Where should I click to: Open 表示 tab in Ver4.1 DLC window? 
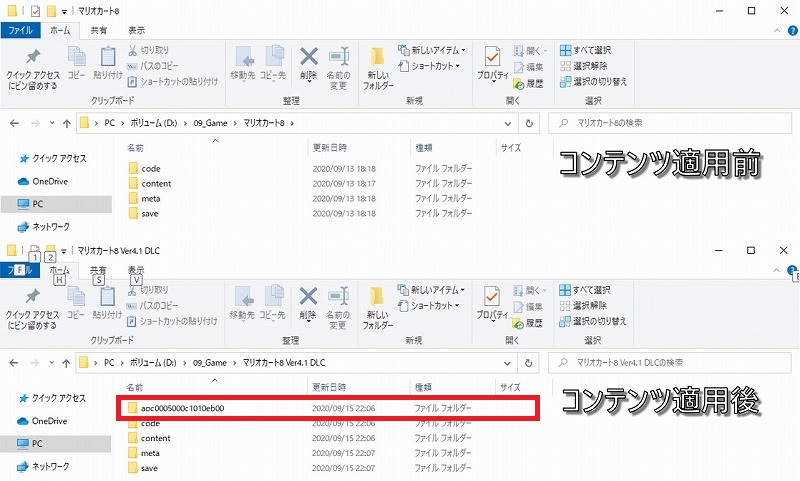tap(136, 270)
